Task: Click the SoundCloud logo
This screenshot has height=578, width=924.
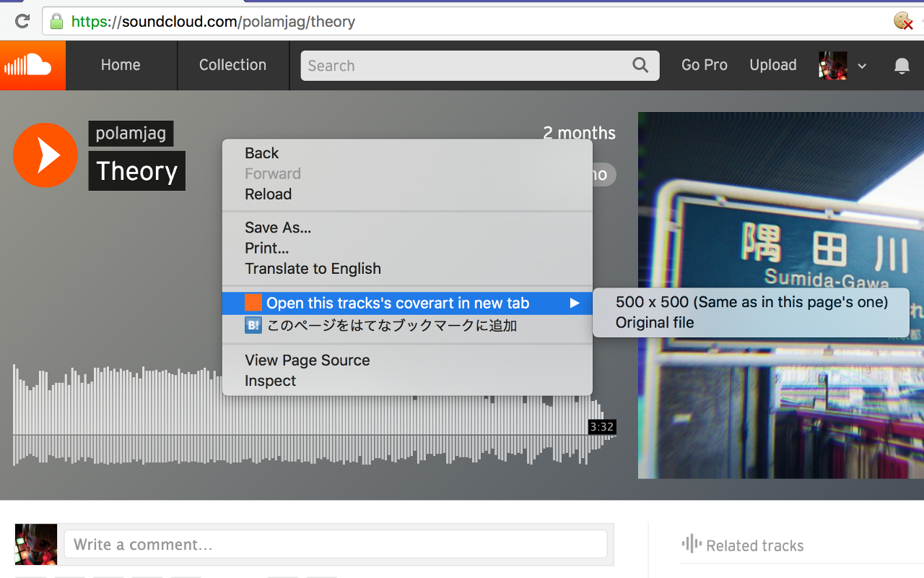Action: click(x=32, y=65)
